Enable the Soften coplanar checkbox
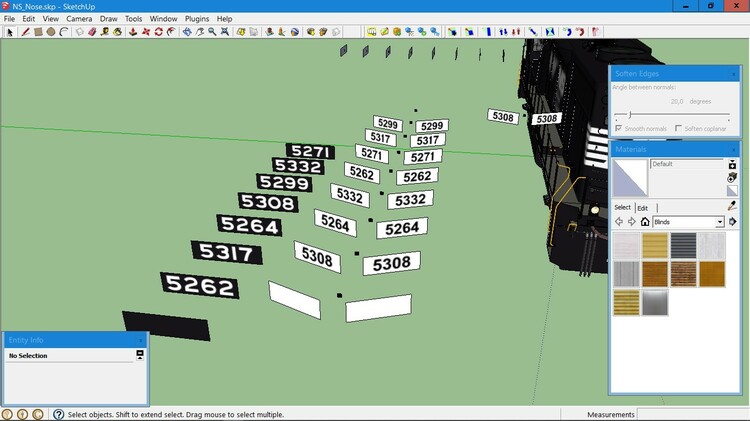 point(679,129)
